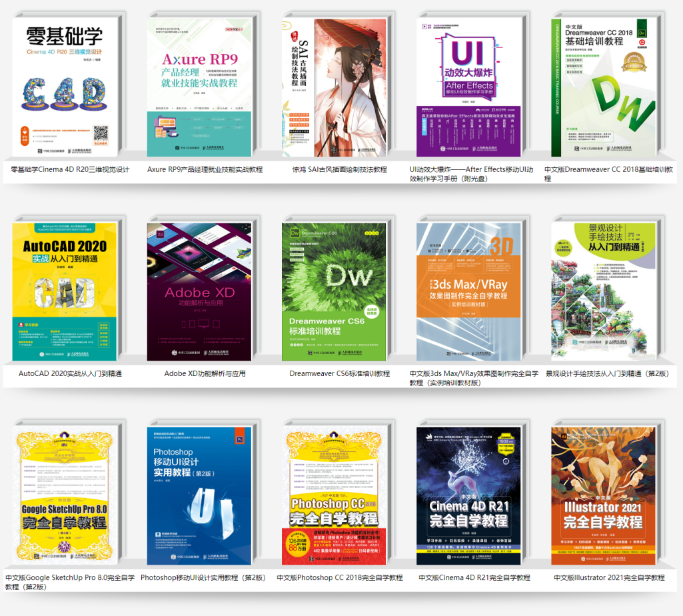Open the 零基础学 C4D book cover
683x616 pixels.
pos(65,87)
